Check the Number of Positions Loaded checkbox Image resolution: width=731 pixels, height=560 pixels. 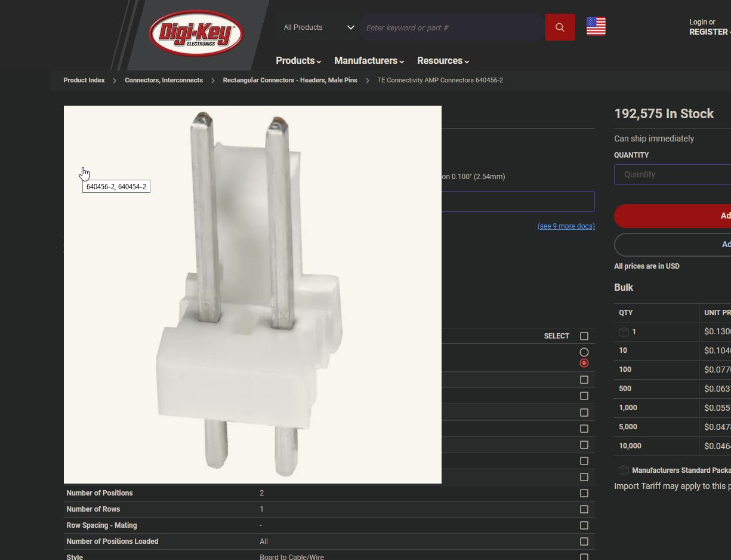[x=584, y=541]
